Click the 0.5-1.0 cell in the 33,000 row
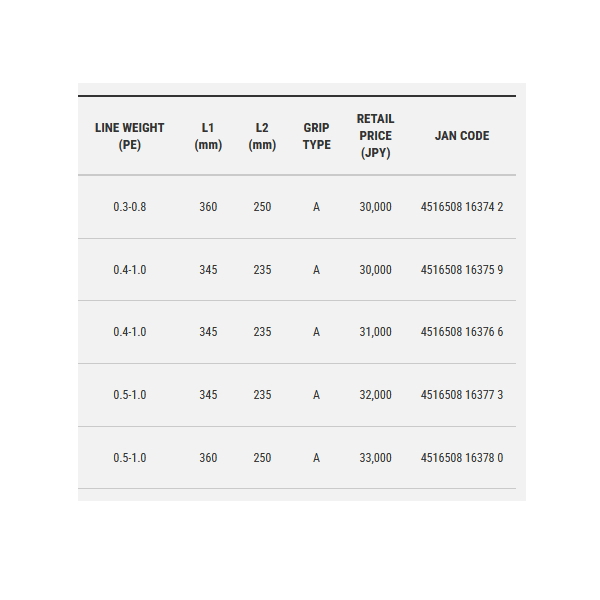The image size is (600, 600). click(130, 458)
